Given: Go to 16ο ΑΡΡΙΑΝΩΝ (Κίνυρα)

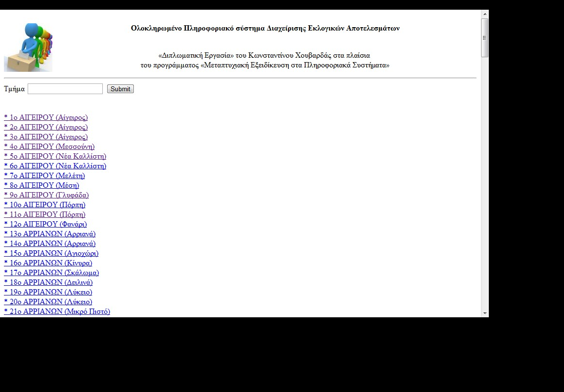Looking at the screenshot, I should pyautogui.click(x=48, y=263).
